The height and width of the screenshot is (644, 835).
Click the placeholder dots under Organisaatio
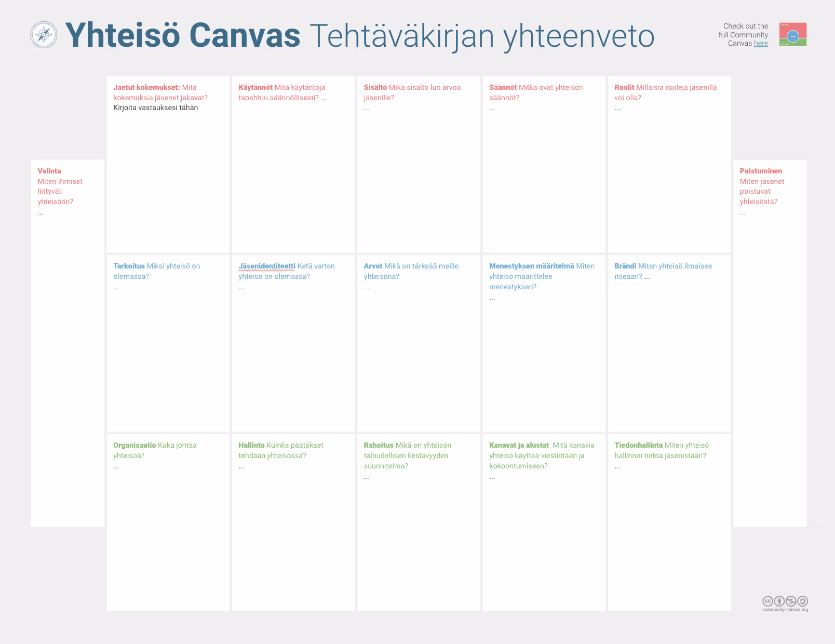point(116,467)
